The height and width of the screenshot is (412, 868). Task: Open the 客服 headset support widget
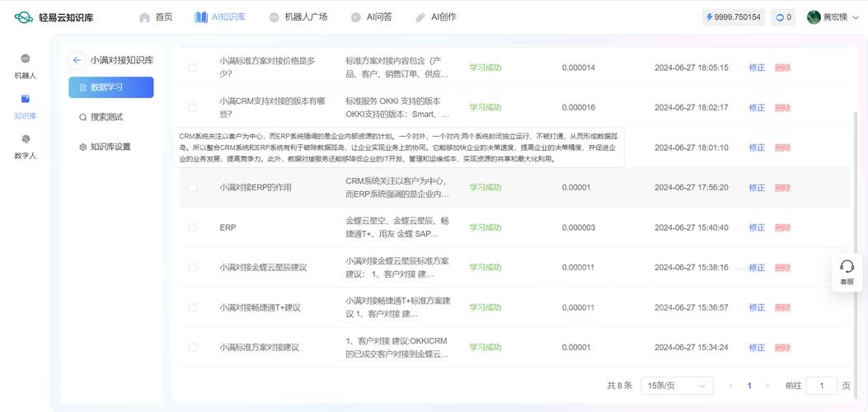(847, 273)
